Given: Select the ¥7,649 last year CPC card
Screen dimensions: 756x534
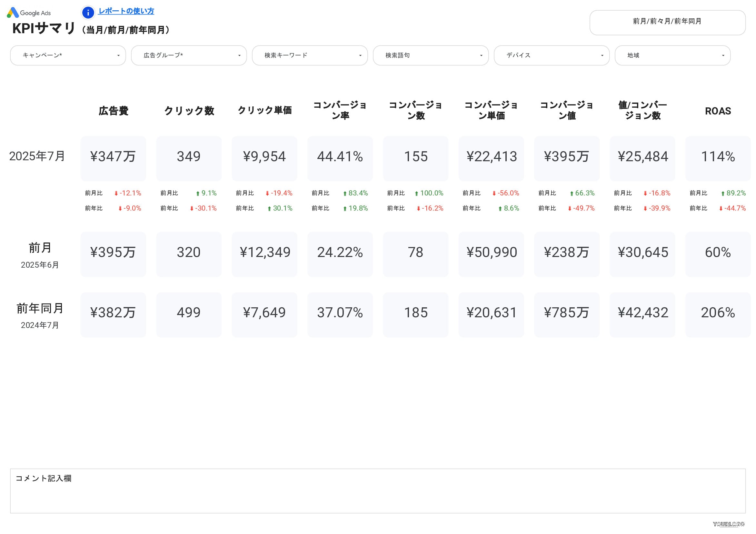Looking at the screenshot, I should (264, 315).
